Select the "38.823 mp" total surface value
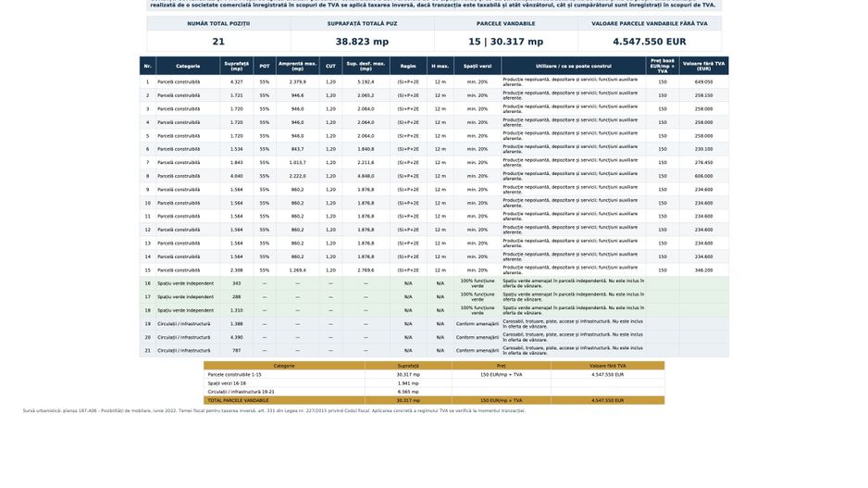The image size is (868, 488). (362, 42)
